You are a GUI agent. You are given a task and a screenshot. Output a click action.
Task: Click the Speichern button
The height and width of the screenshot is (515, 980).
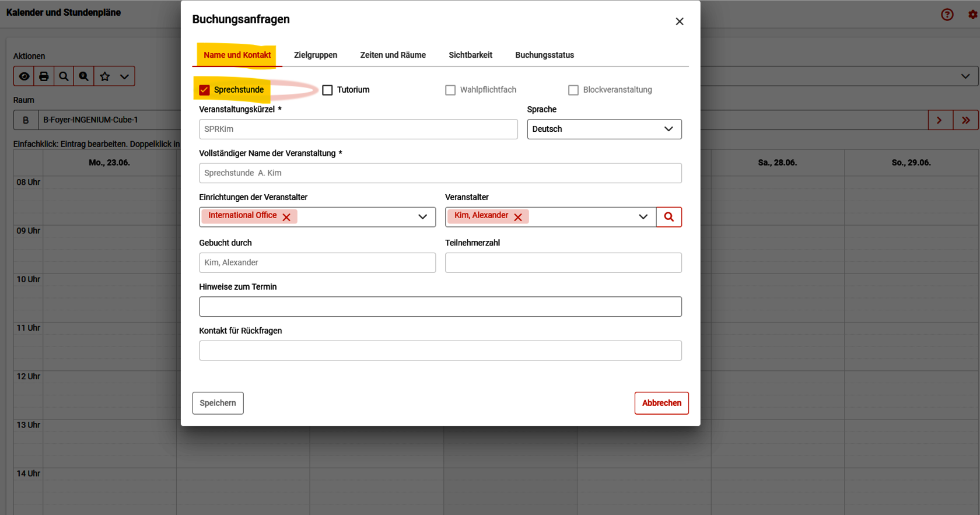pyautogui.click(x=218, y=403)
